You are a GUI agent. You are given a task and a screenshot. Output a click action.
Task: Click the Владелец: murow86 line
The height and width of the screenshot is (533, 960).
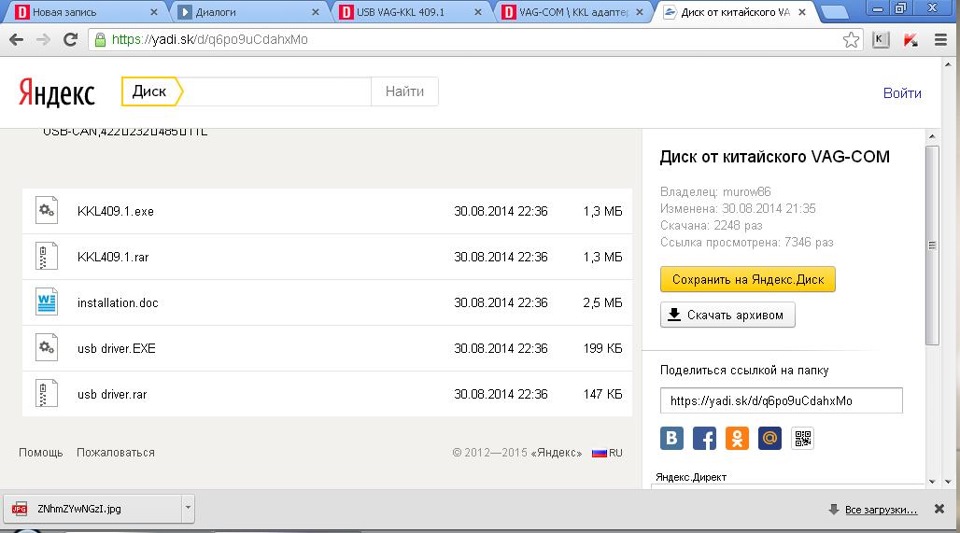coord(715,192)
